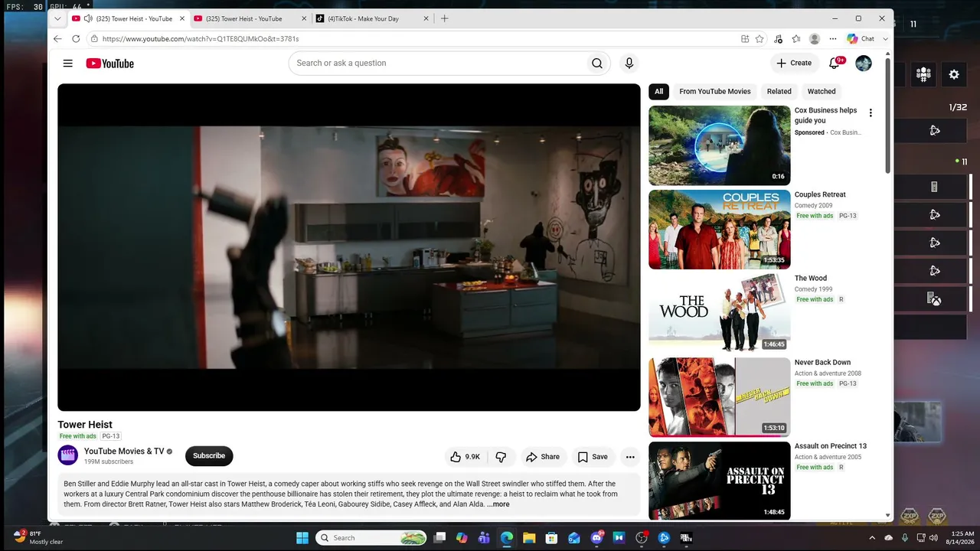Open the tab search dropdown in browser
The width and height of the screenshot is (980, 551).
tap(57, 18)
